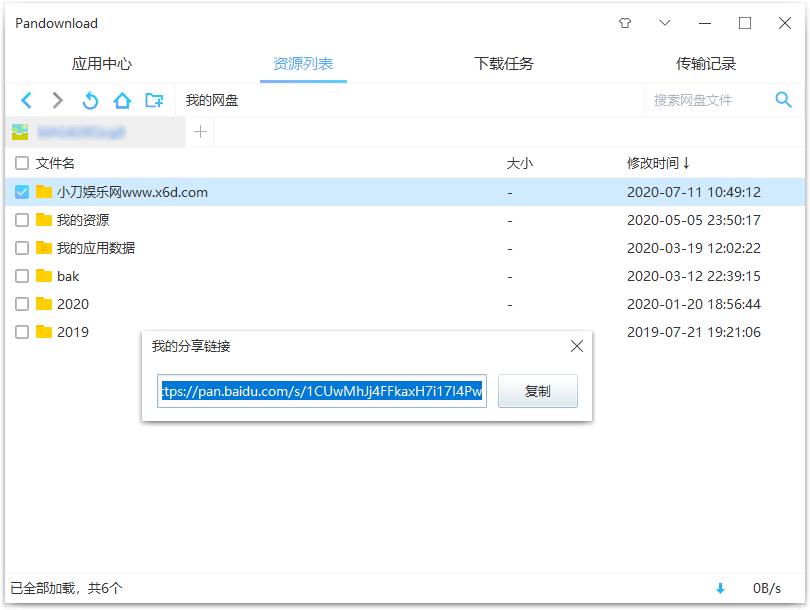Click the search magnifier icon
The width and height of the screenshot is (810, 610).
click(784, 99)
